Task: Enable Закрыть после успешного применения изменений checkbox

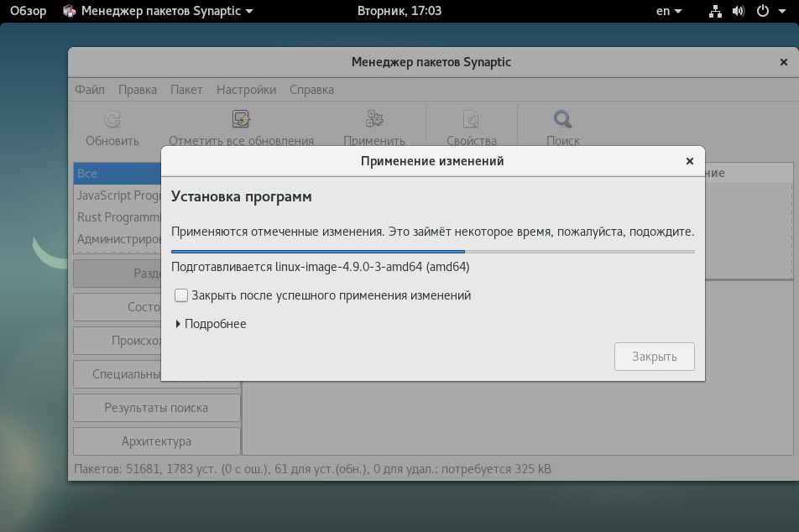Action: pyautogui.click(x=181, y=295)
